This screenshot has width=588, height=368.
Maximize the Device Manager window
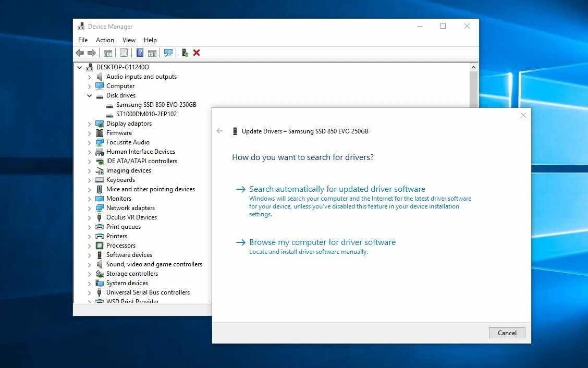[x=443, y=26]
